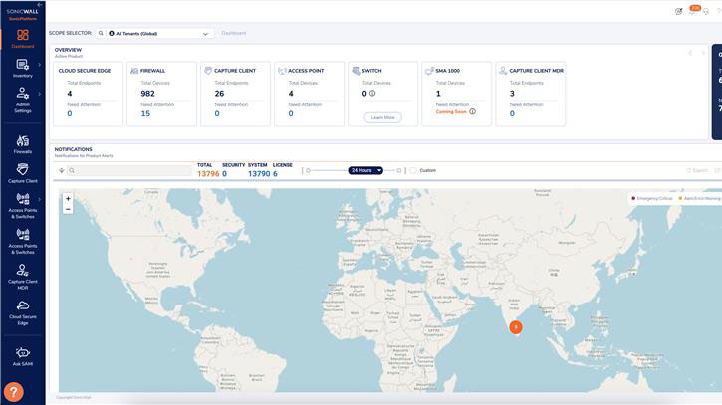
Task: Click the Firewall total devices value 982
Action: [147, 93]
